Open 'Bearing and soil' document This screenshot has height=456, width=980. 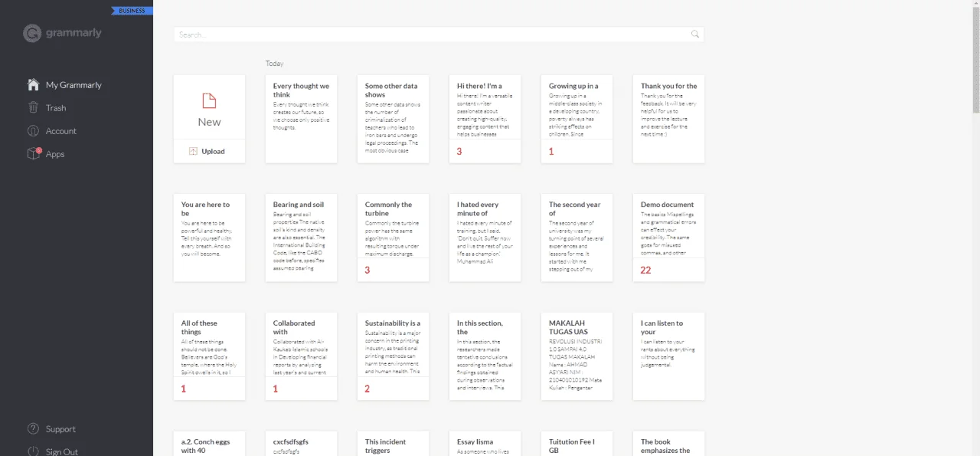tap(301, 238)
